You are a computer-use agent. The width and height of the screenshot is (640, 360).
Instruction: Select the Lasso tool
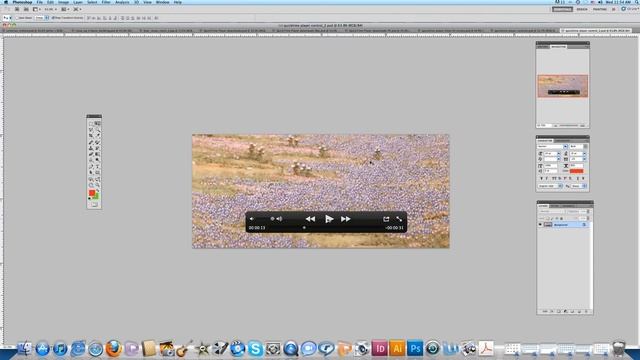coord(91,130)
